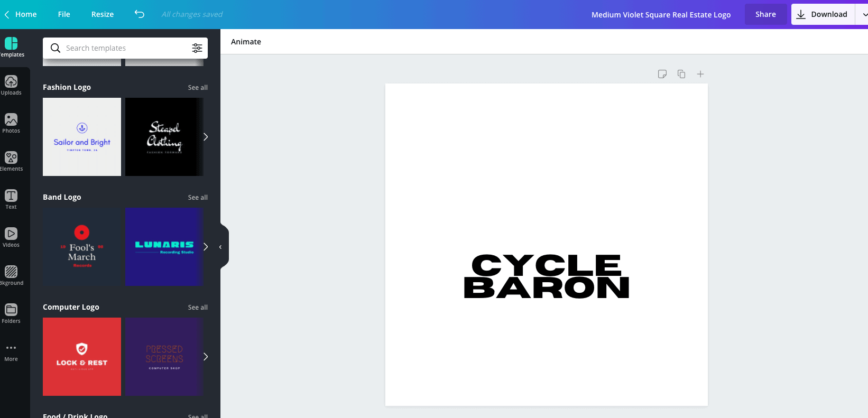Show more Fashion Logo templates with arrow
Screen dimensions: 868x418
(206, 137)
